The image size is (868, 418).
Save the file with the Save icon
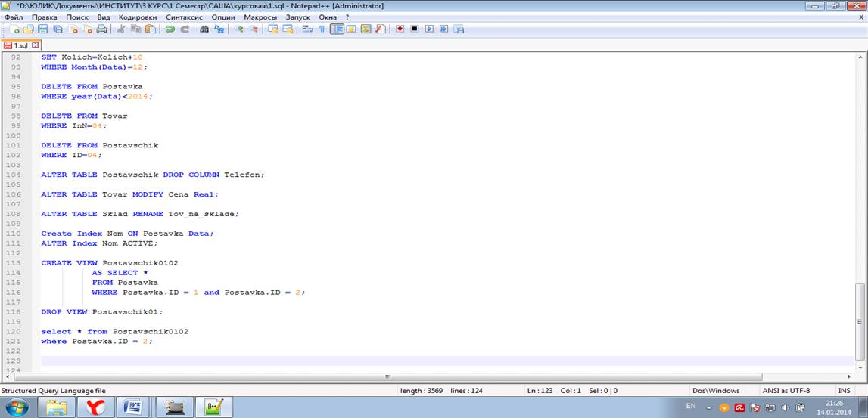tap(43, 29)
